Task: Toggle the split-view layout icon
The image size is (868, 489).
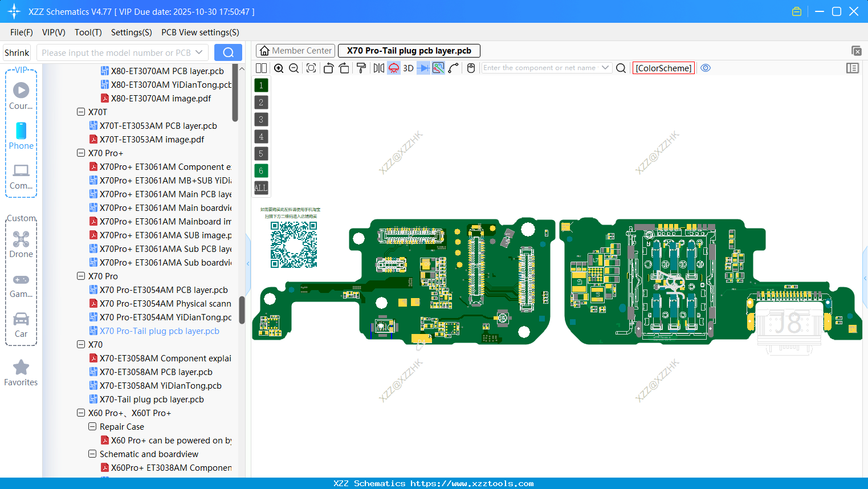Action: (261, 68)
